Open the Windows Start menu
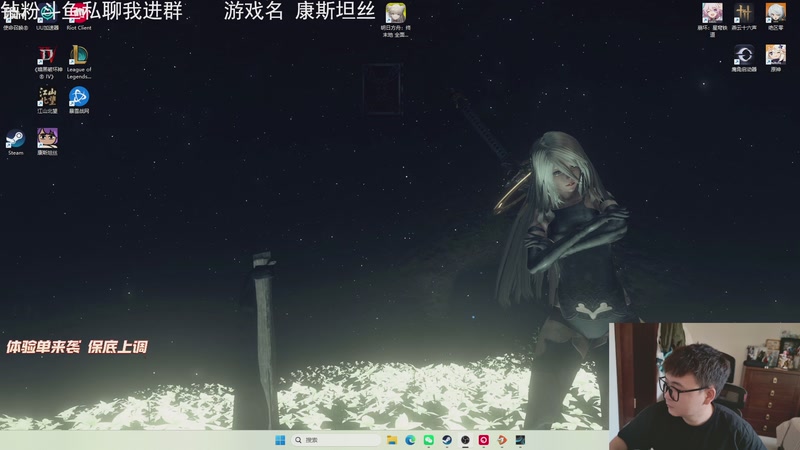 pyautogui.click(x=280, y=440)
